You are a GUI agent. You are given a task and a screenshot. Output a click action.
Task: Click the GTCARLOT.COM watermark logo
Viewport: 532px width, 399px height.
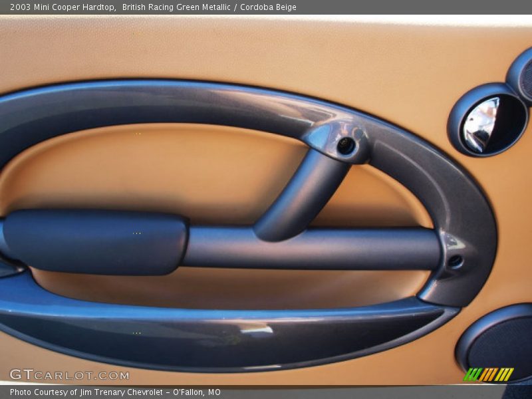(x=69, y=375)
